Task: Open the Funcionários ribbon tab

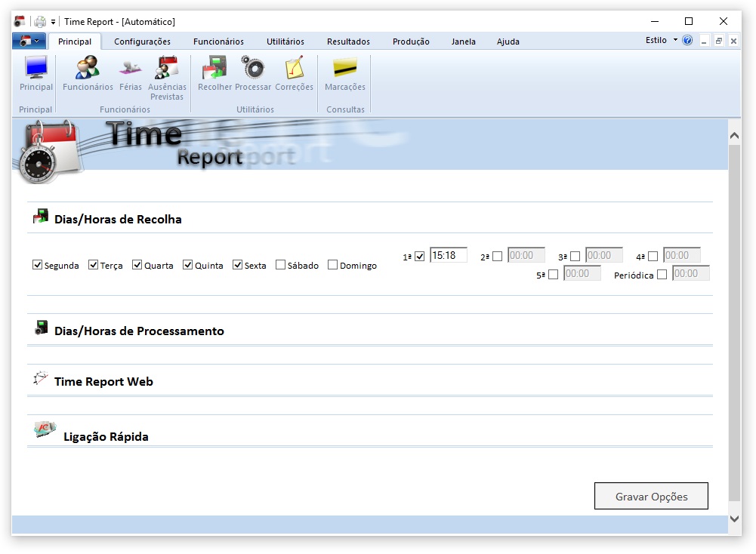Action: [218, 42]
